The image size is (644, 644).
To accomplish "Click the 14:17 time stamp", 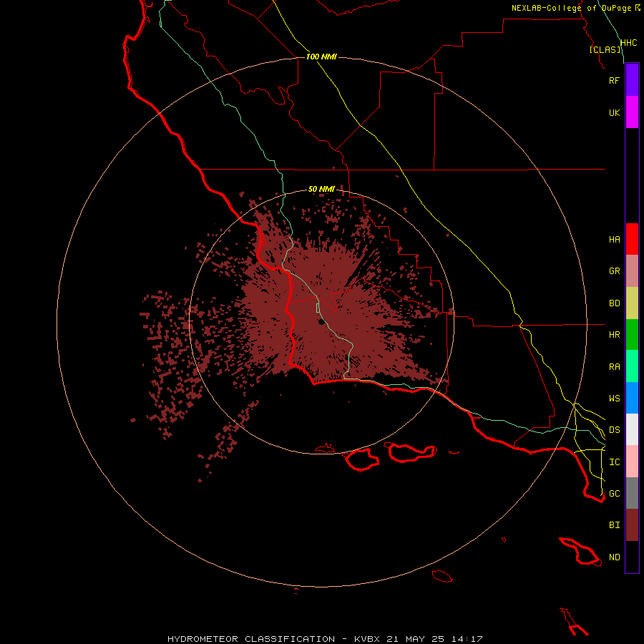I will pyautogui.click(x=467, y=639).
